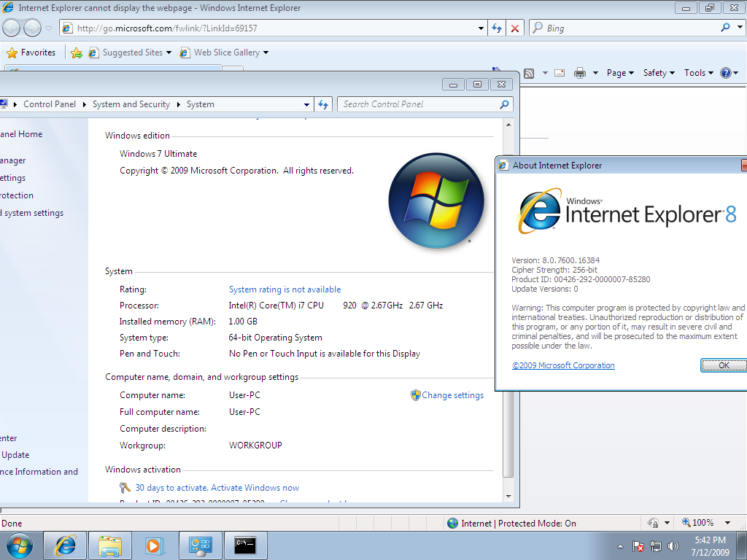Click the Windows 7 Ultimate edition text

(158, 154)
